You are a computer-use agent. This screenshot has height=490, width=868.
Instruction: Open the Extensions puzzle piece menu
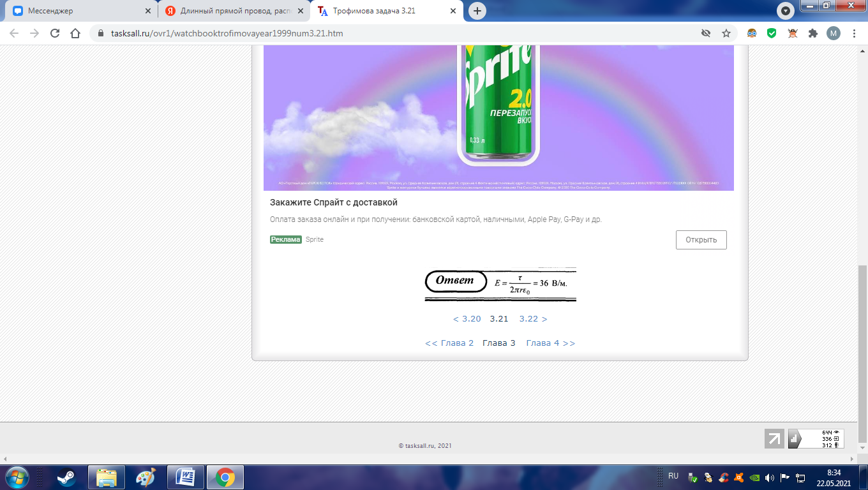tap(813, 33)
